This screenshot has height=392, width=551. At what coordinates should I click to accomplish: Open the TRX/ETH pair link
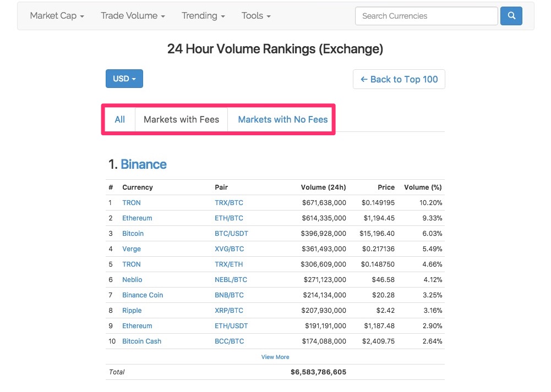229,264
